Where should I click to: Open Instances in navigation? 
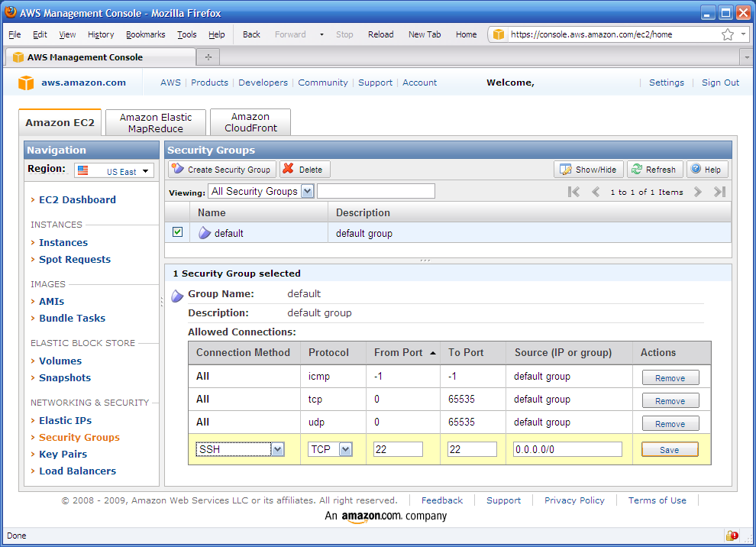(63, 243)
